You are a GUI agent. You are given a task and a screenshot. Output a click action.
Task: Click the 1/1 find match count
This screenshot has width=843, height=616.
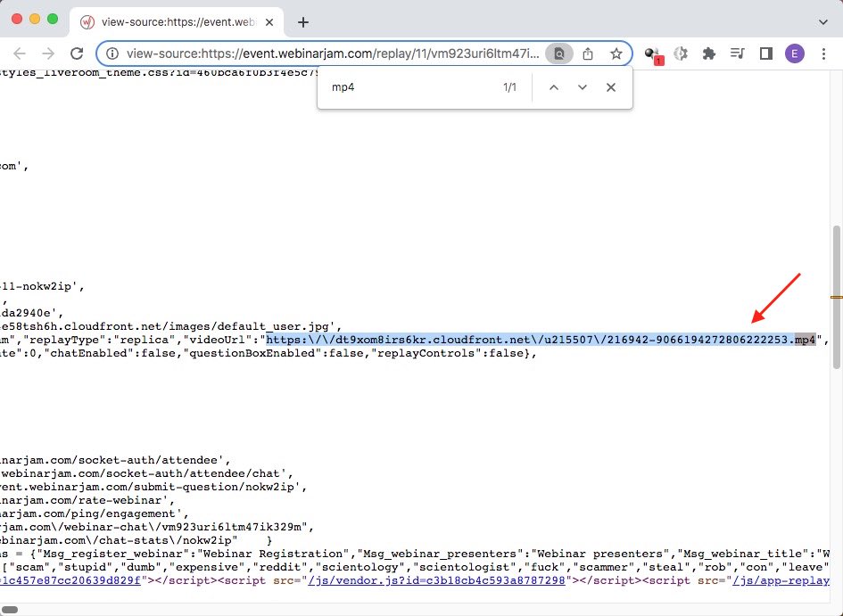(509, 87)
